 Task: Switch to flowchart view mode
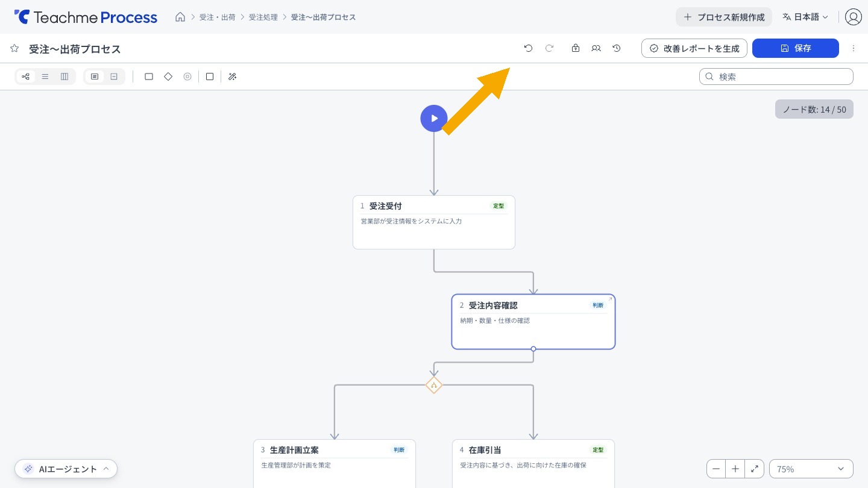tap(26, 77)
